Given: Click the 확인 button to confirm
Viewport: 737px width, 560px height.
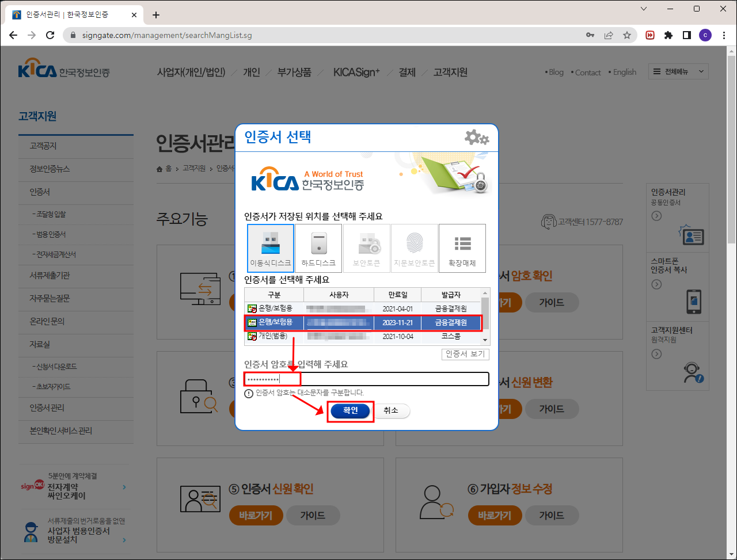Looking at the screenshot, I should [x=350, y=410].
